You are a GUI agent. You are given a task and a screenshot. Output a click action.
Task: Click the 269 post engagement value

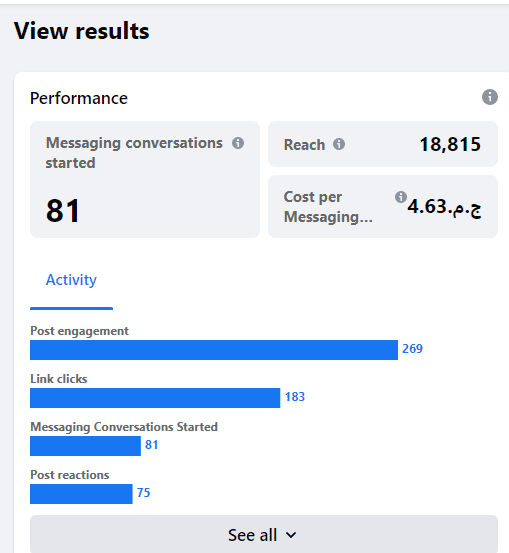(412, 349)
